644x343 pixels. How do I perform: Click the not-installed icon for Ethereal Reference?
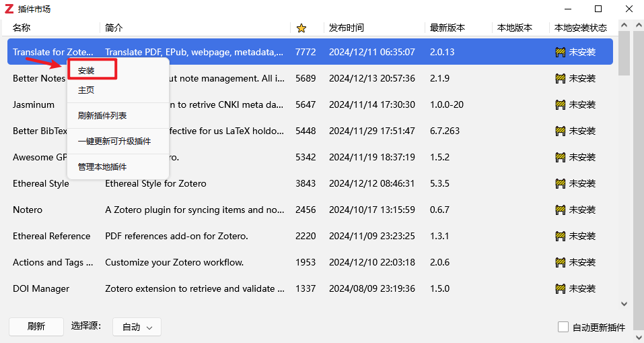(x=560, y=237)
